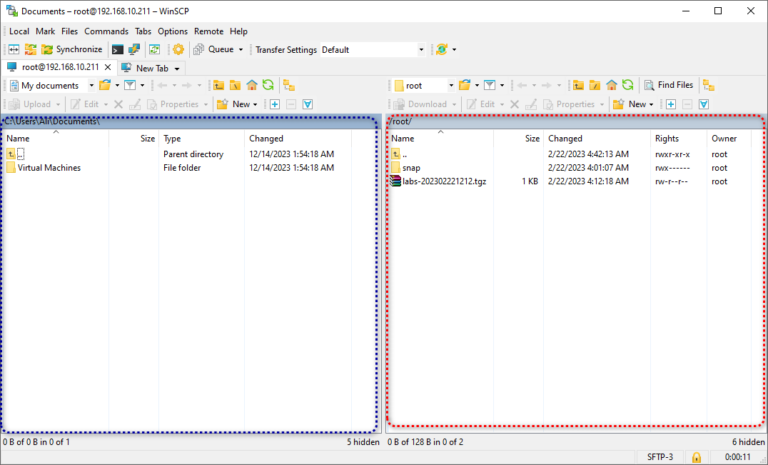
Task: Expand the Queue dropdown arrow
Action: [240, 49]
